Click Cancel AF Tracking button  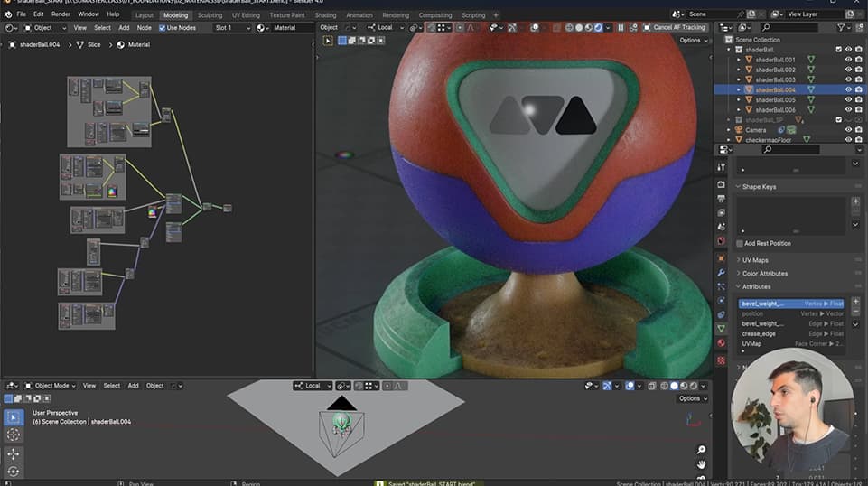[x=675, y=28]
